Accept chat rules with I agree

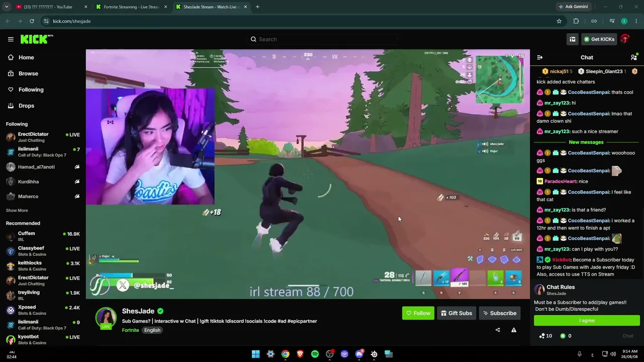coord(587,320)
